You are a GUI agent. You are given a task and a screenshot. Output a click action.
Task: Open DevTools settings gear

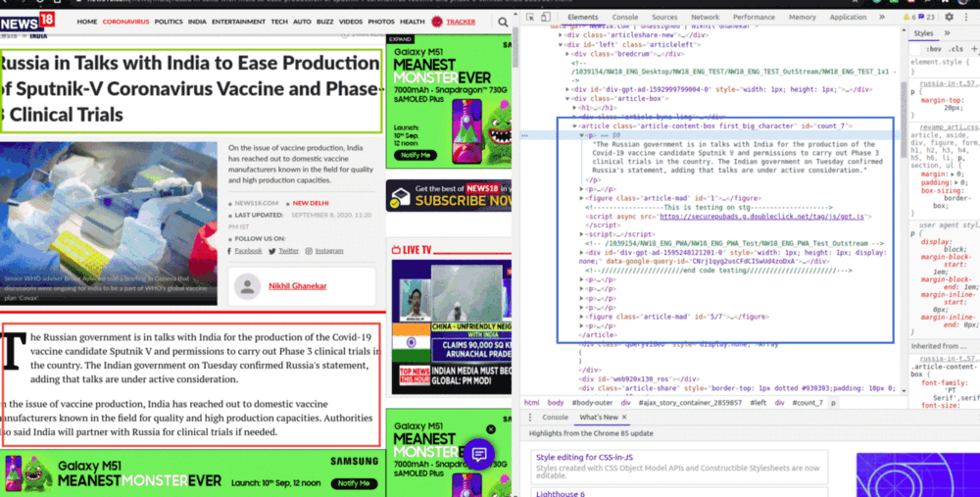(949, 18)
